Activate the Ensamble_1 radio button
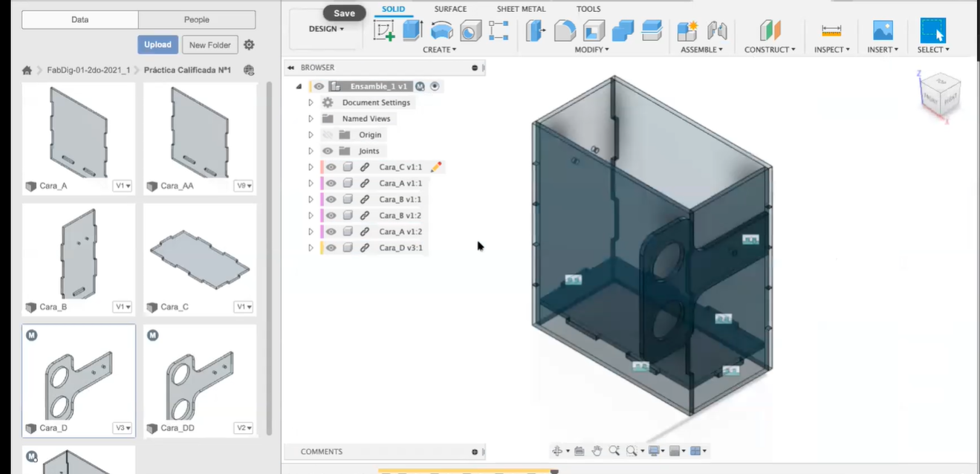 435,86
